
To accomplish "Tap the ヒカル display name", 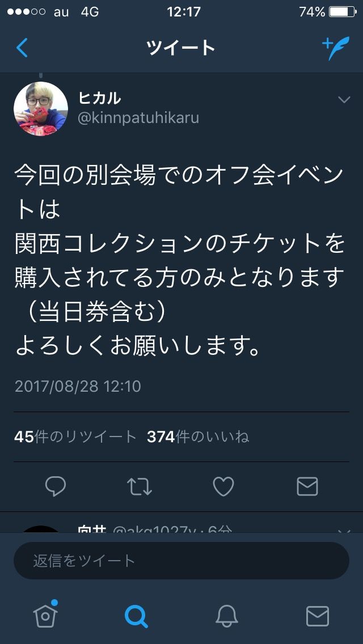I will [99, 98].
